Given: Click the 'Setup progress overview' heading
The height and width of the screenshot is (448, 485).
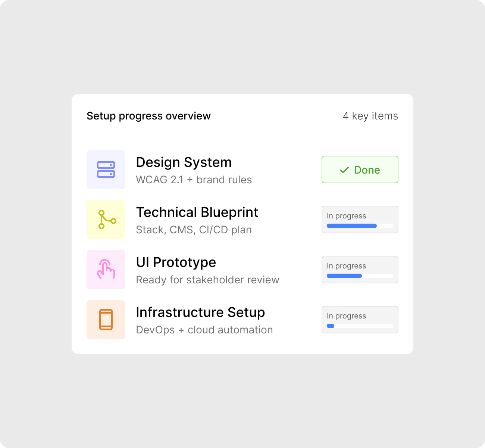Looking at the screenshot, I should (148, 116).
